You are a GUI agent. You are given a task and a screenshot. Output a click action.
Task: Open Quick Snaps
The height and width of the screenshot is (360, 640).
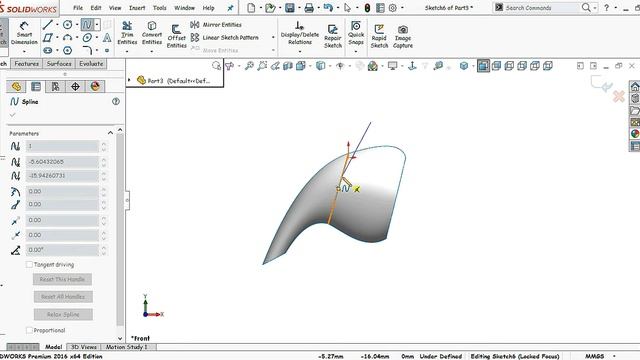pyautogui.click(x=356, y=33)
